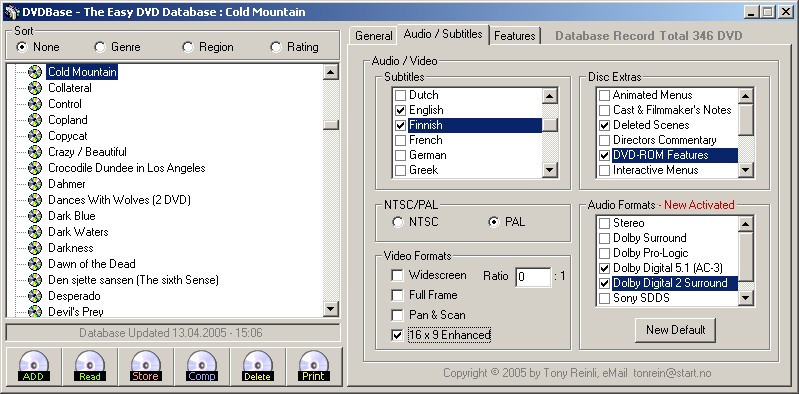Screen dimensions: 799x394
Task: Click disc icon beside Collateral
Action: pos(35,88)
